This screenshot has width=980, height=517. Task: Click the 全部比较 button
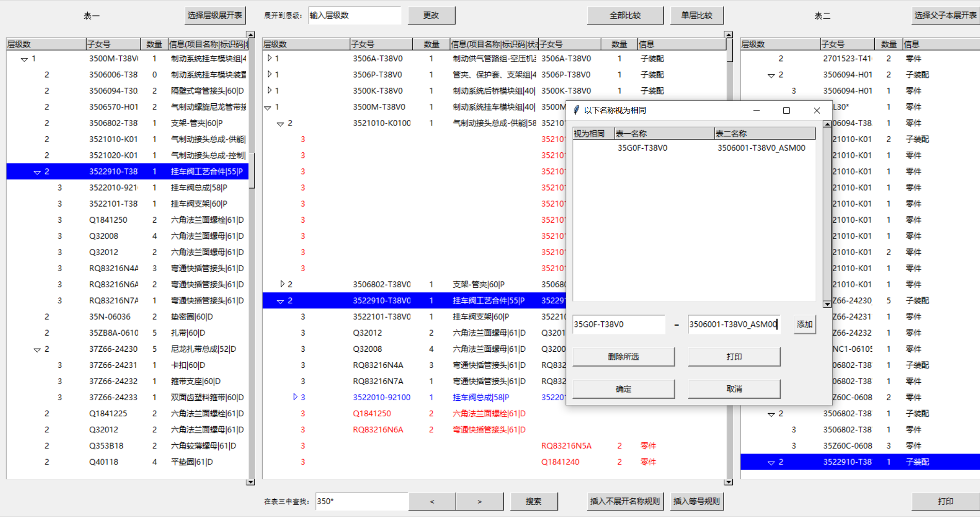pyautogui.click(x=625, y=15)
